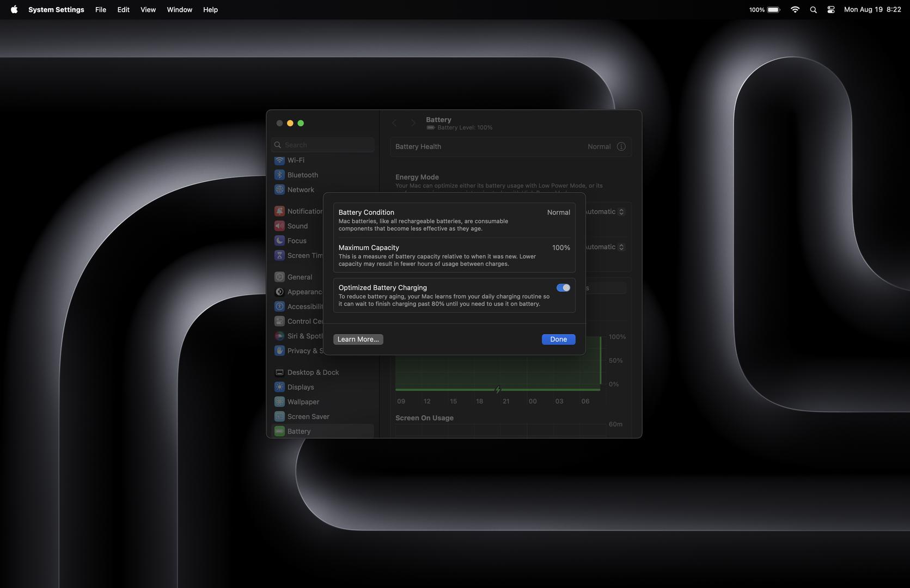Open Focus settings moon icon
Viewport: 910px width, 588px height.
tap(279, 241)
